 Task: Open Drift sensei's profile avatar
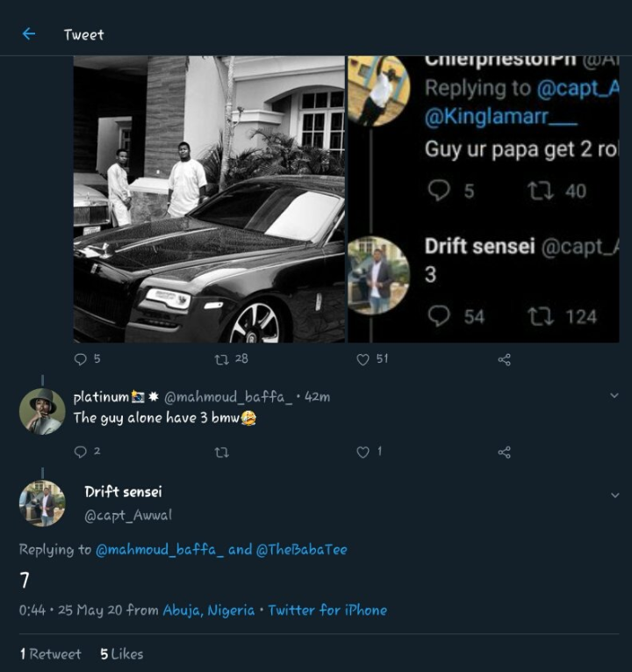pyautogui.click(x=42, y=503)
